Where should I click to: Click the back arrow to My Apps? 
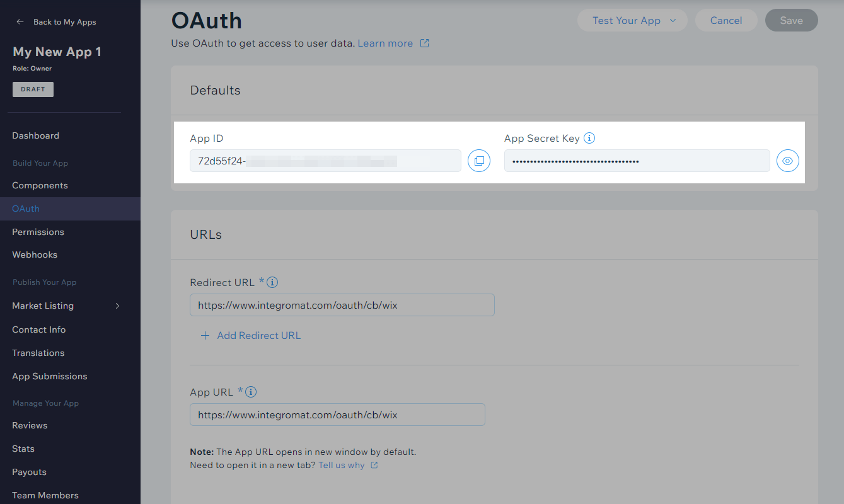[x=20, y=22]
